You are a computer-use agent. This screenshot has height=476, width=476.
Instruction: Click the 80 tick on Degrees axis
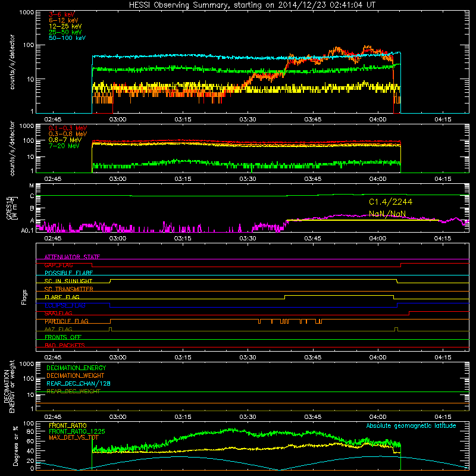coord(30,431)
